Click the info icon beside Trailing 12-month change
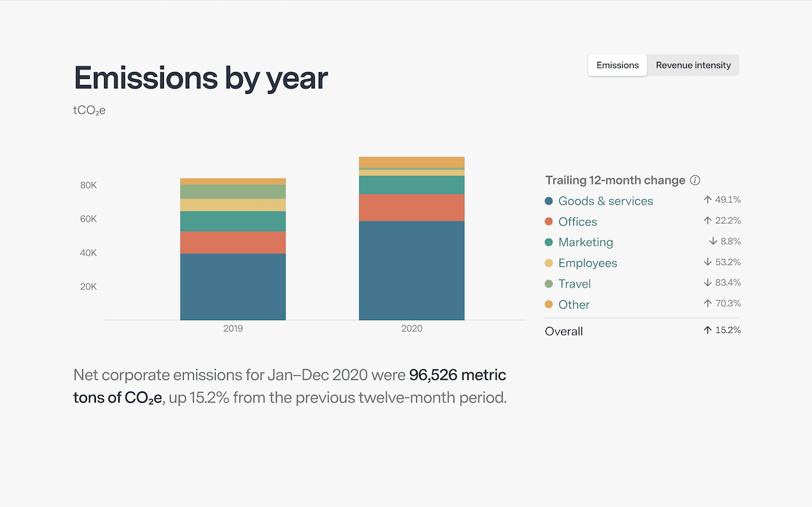The width and height of the screenshot is (812, 507). [695, 180]
